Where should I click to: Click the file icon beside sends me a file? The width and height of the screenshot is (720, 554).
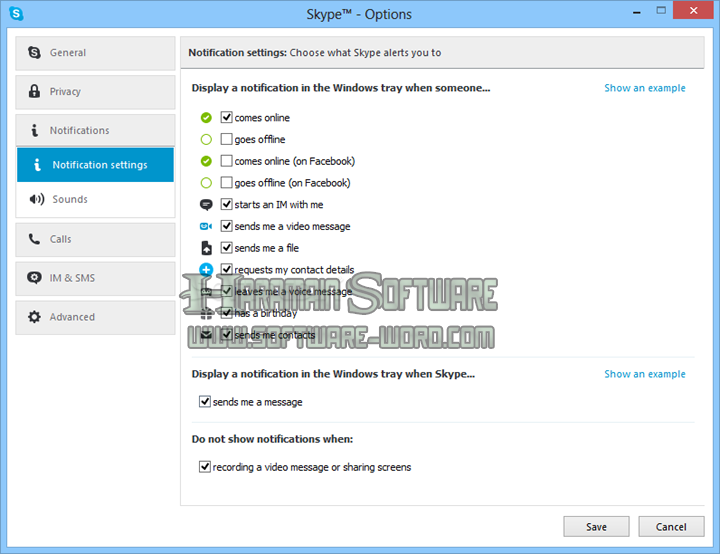(207, 248)
